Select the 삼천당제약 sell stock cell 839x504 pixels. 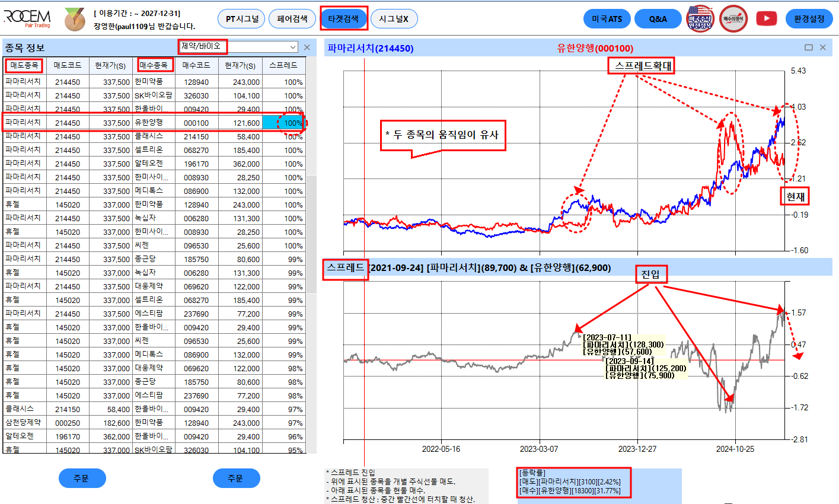pos(24,423)
